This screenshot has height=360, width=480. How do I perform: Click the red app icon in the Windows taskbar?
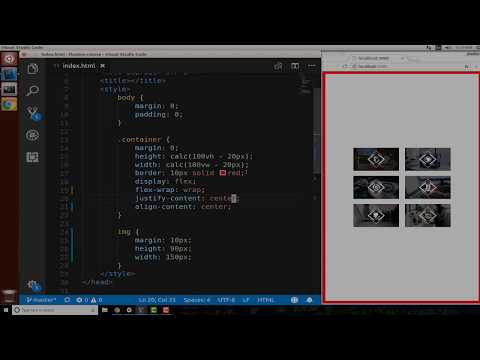click(x=166, y=310)
